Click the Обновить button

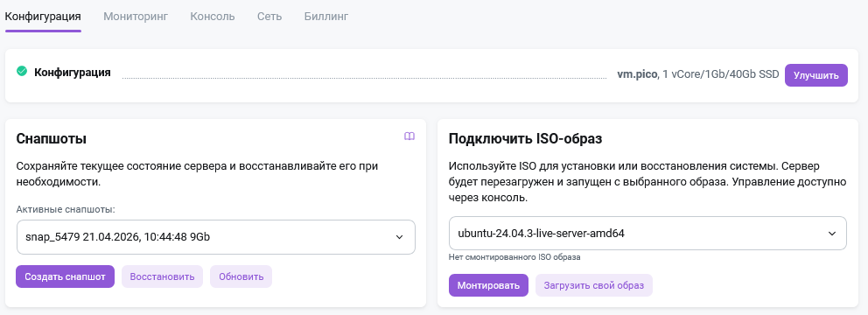coord(241,276)
